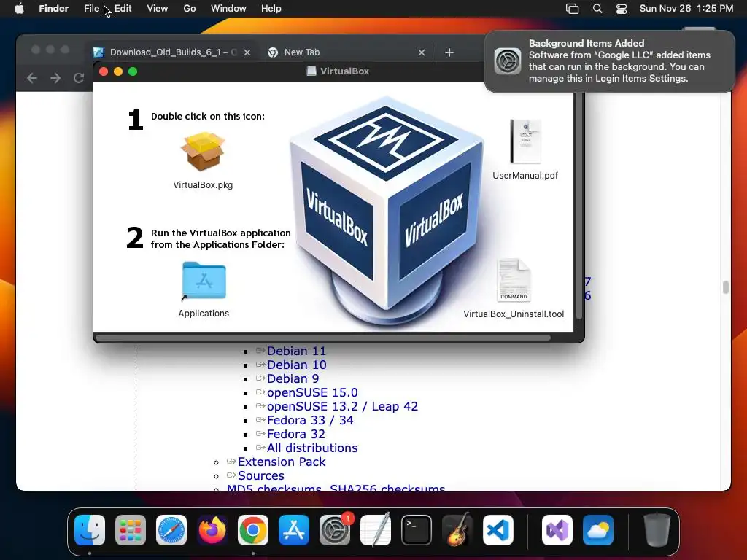Open a new tab with the plus button

[x=449, y=52]
